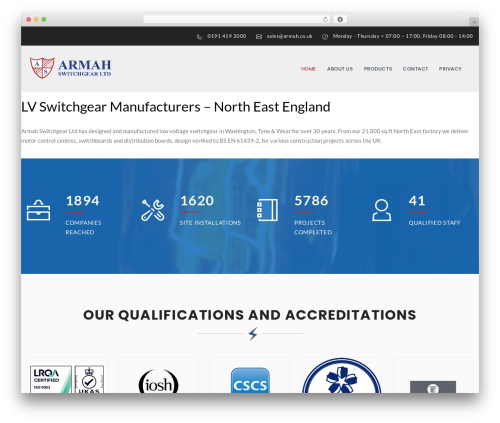This screenshot has width=500, height=423.
Task: Click the wrench tools Site Installations icon
Action: coord(153,210)
